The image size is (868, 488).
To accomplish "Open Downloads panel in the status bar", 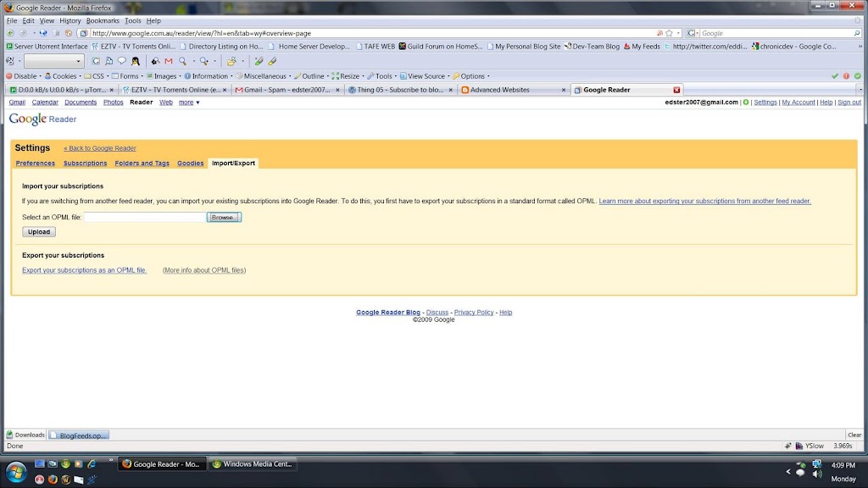I will (25, 435).
